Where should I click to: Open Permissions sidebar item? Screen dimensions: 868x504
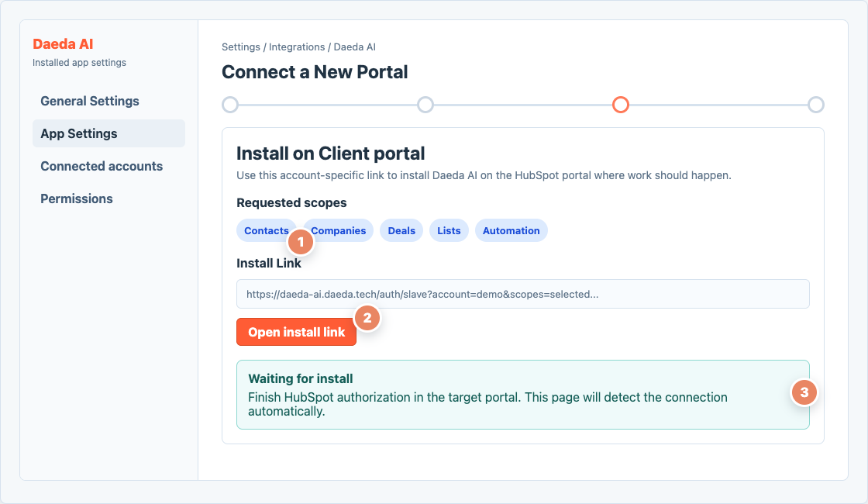click(x=108, y=198)
